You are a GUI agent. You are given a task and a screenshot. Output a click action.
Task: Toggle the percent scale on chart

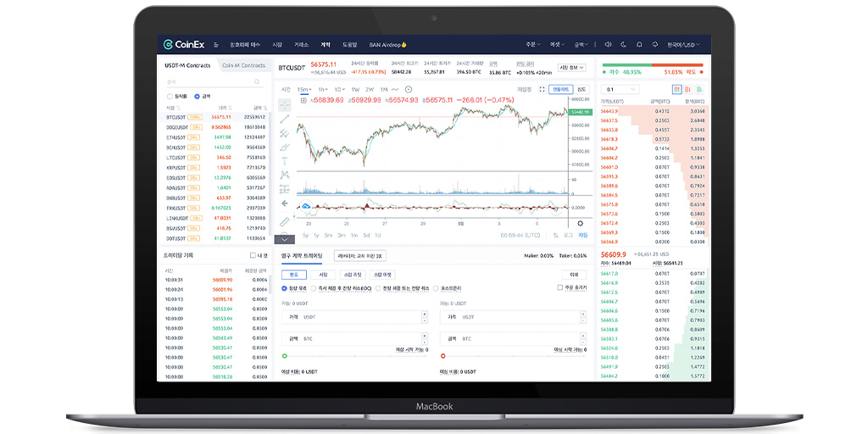[555, 236]
